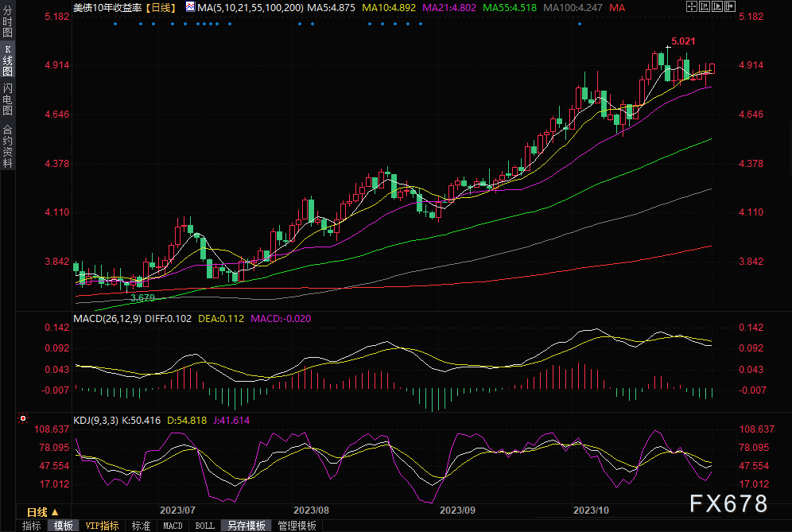792x532 pixels.
Task: Apply the BOLL template
Action: click(204, 526)
